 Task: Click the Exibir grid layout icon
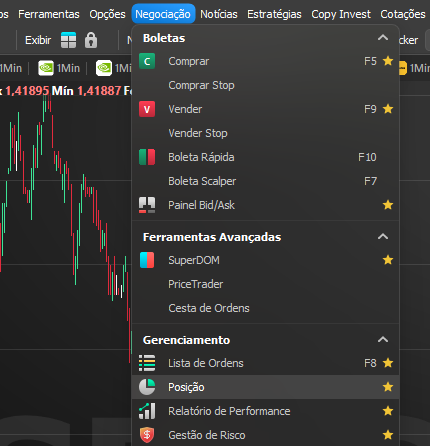click(69, 40)
